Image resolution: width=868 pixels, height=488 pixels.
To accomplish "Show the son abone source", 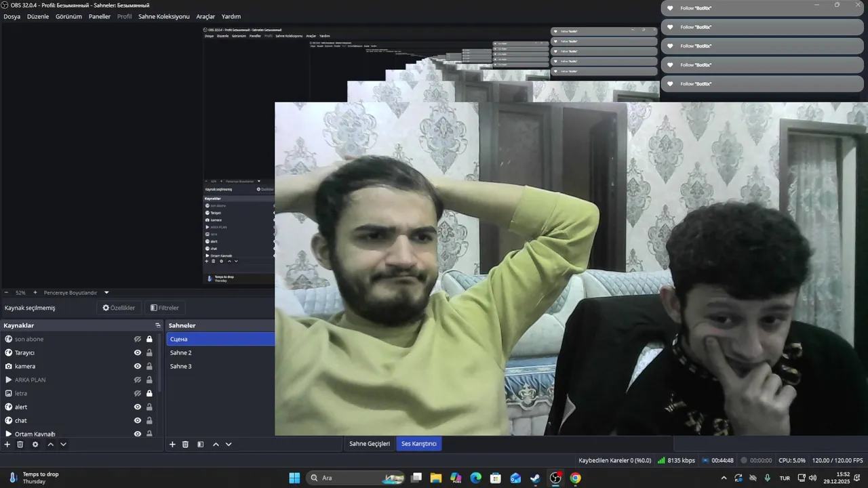I will coord(138,339).
